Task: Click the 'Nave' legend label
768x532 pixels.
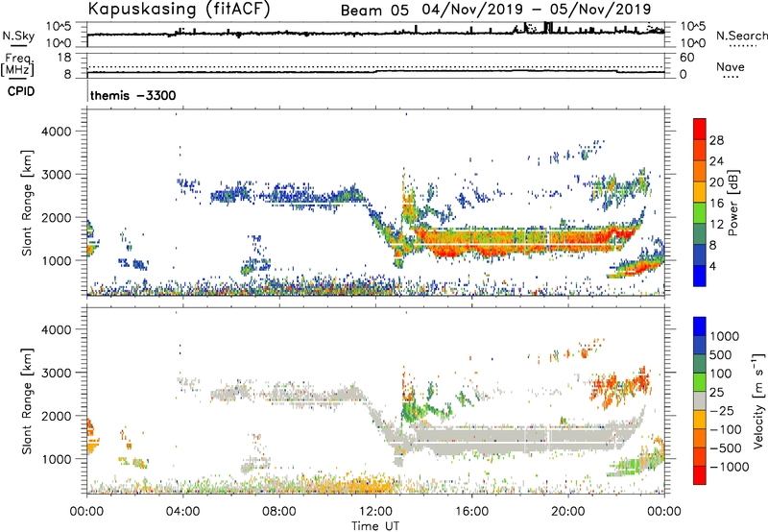Action: tap(730, 67)
